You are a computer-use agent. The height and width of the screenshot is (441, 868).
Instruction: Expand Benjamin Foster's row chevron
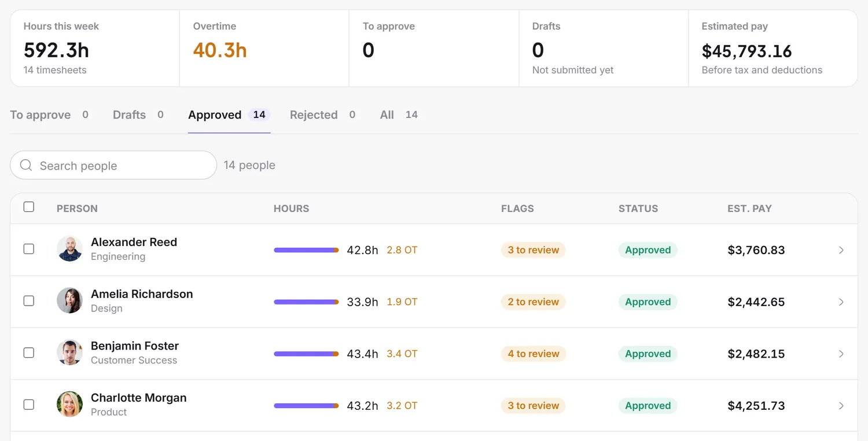click(841, 354)
